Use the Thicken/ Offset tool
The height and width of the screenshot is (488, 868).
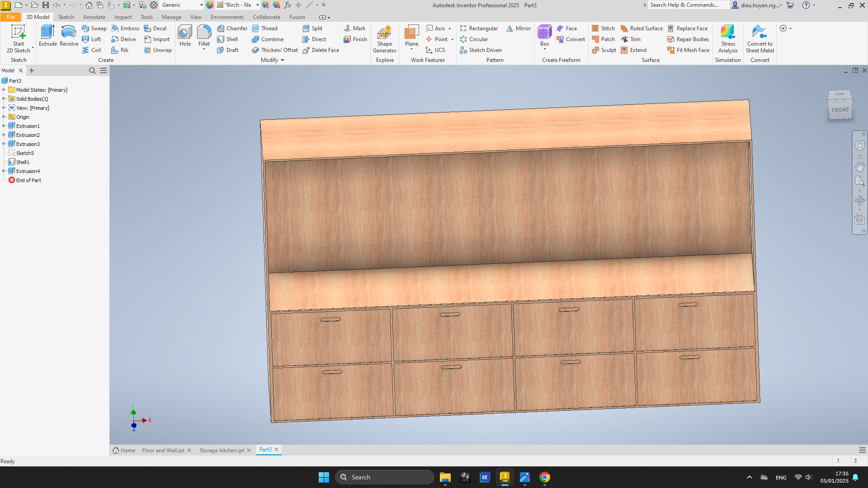(275, 50)
